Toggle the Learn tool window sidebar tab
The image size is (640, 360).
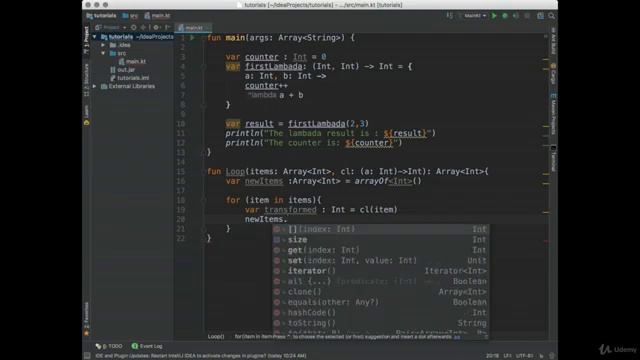tap(86, 115)
